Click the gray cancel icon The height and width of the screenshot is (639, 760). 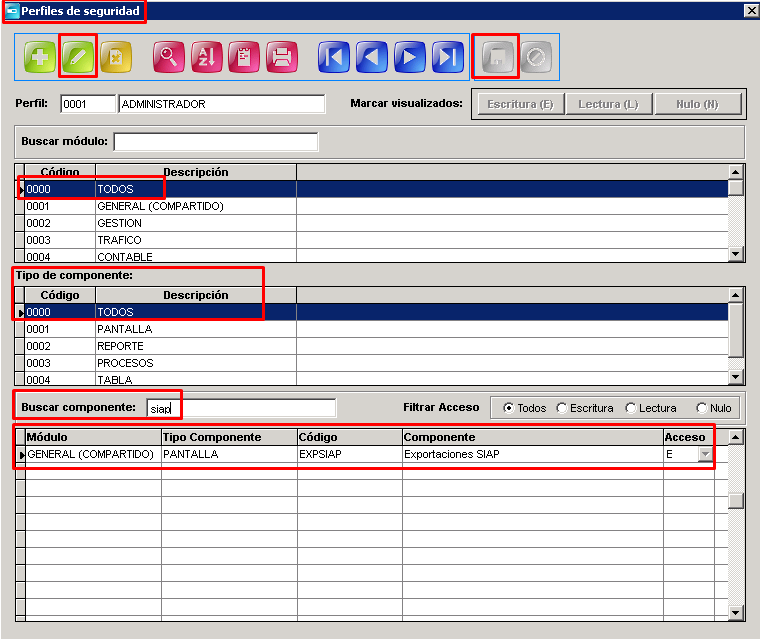(x=536, y=57)
